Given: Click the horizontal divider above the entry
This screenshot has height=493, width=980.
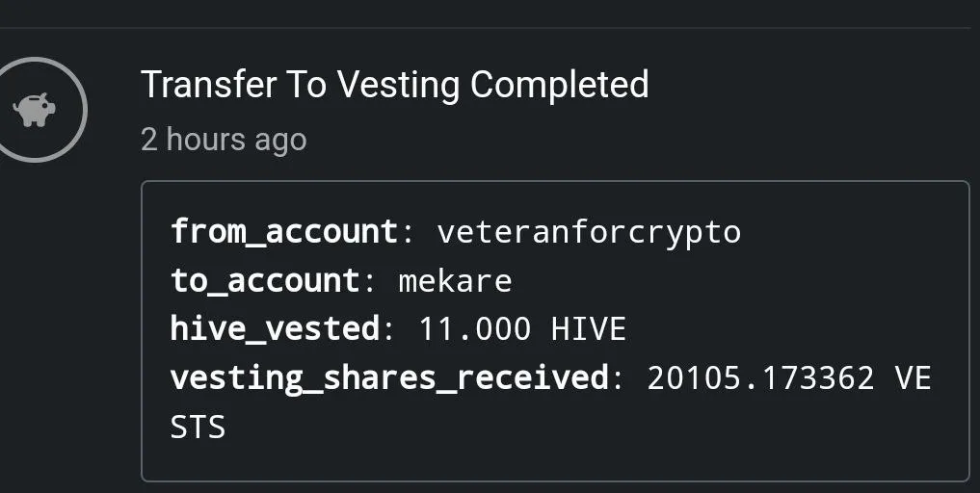Looking at the screenshot, I should coord(485,28).
